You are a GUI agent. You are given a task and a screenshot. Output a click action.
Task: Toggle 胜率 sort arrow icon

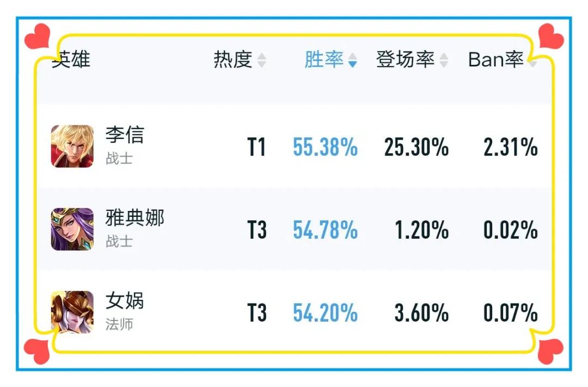point(352,60)
